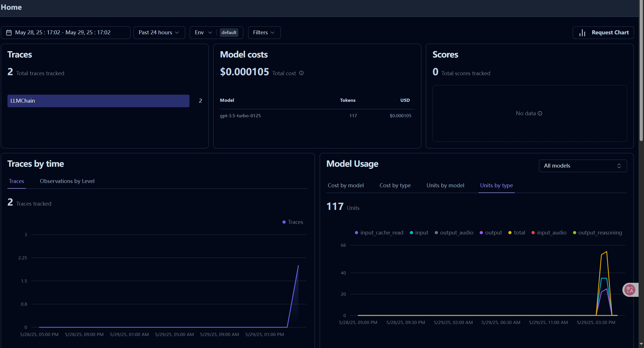Click the All models up-down chevron icon

(x=619, y=166)
